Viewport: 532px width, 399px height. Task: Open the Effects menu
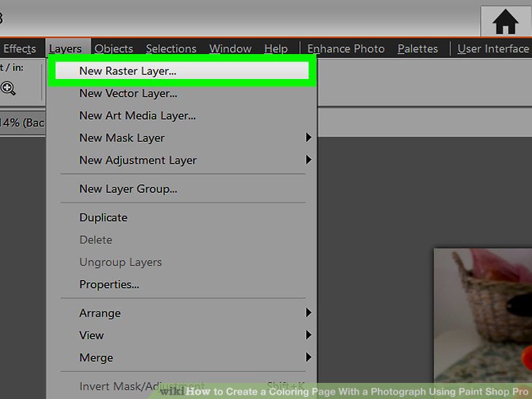[20, 49]
